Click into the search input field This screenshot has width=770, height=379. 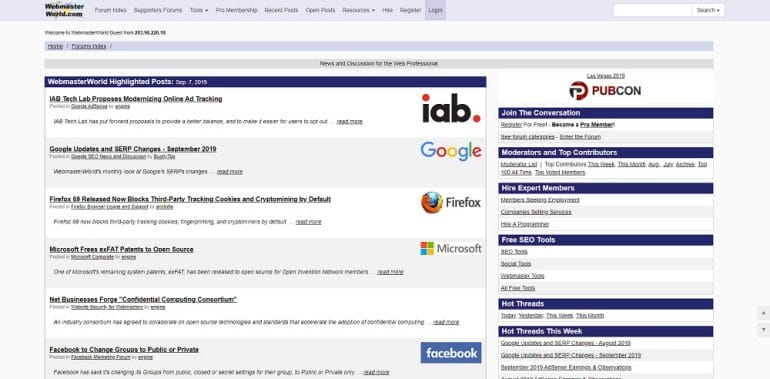click(652, 10)
